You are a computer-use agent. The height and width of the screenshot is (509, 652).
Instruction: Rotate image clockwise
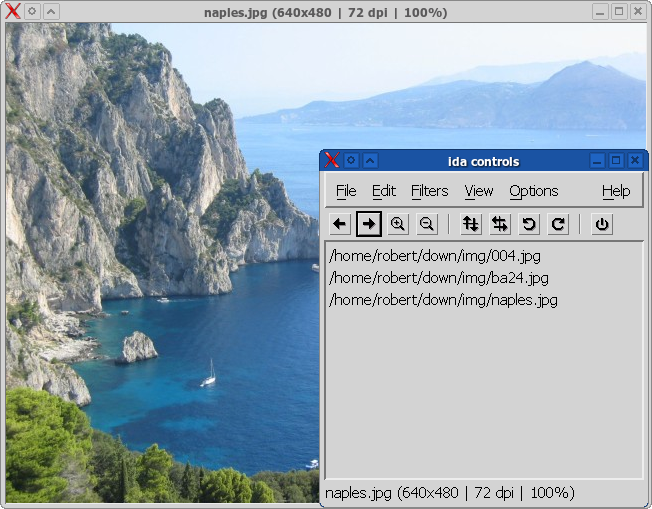[558, 224]
